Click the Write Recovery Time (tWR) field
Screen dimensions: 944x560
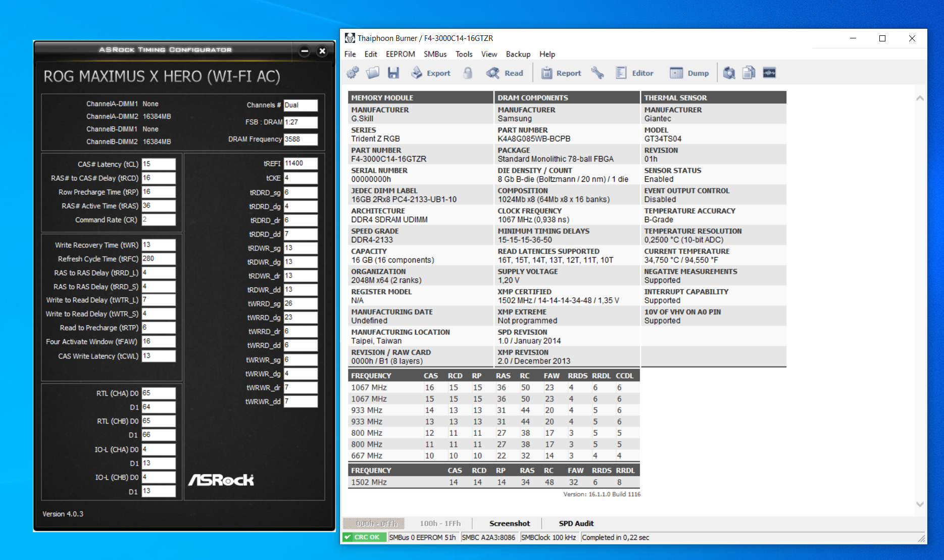pyautogui.click(x=159, y=245)
